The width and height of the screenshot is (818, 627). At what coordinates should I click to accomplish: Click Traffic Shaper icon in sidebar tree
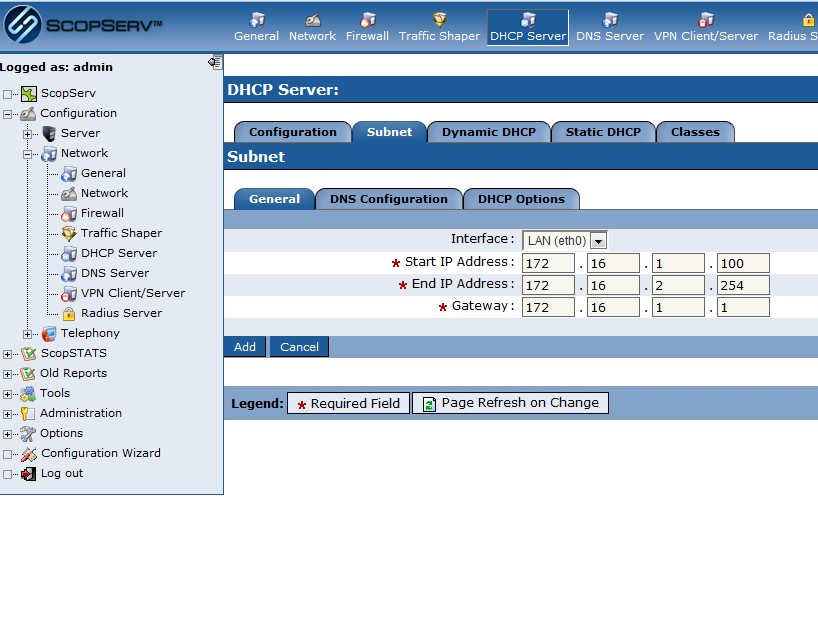[69, 234]
